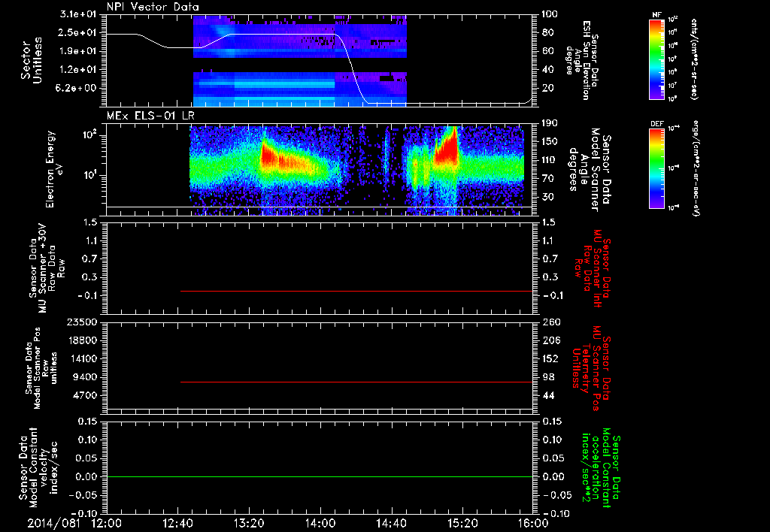
Task: Click the "ESH Sun Elevation Angle" axis title
Action: [581, 60]
